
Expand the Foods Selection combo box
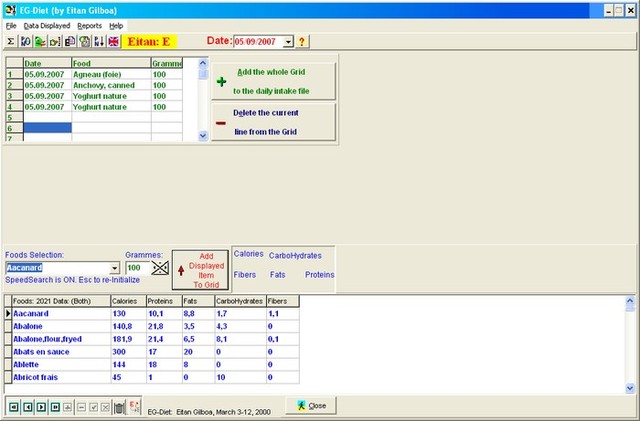click(115, 268)
